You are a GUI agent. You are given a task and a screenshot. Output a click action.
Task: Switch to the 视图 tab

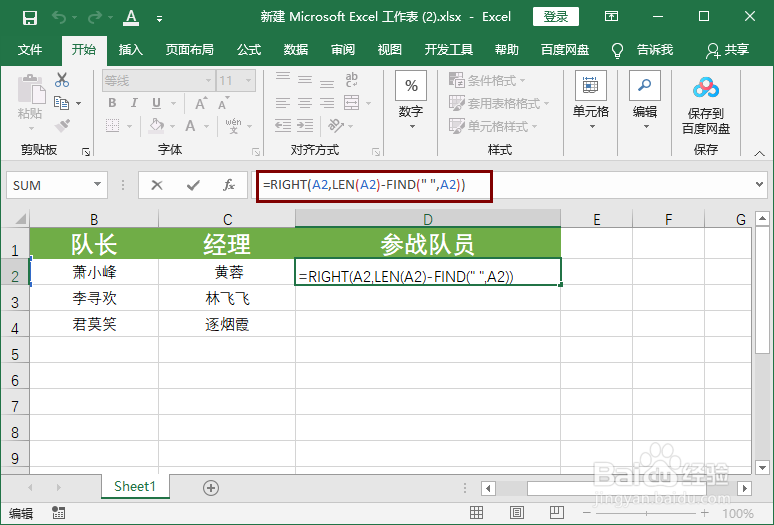(389, 50)
